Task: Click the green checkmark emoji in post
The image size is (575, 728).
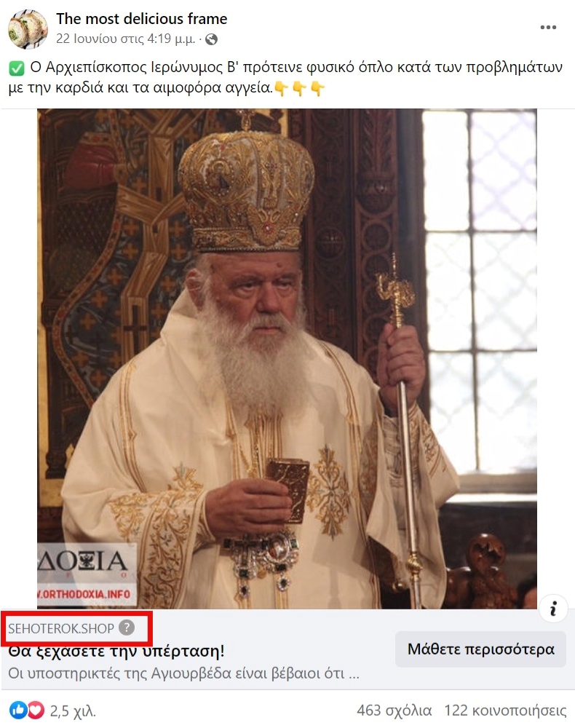Action: [16, 69]
